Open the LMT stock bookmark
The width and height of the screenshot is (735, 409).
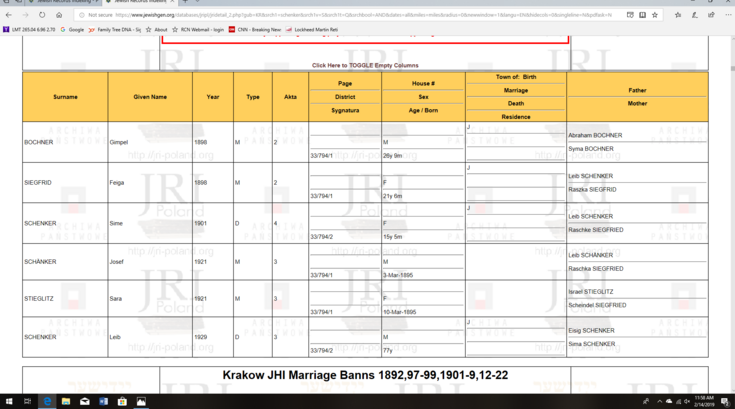click(x=29, y=30)
